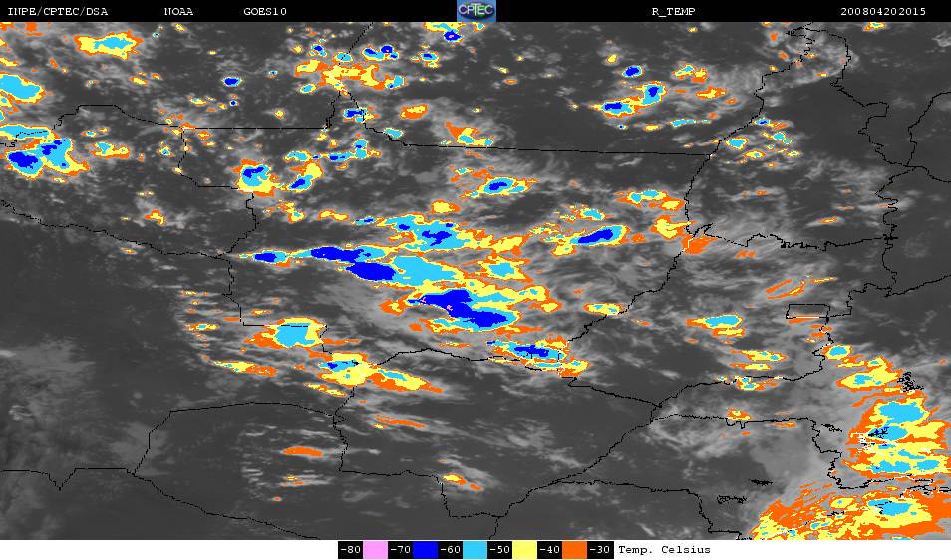Click the -40 legend value
Viewport: 951px width, 560px height.
pyautogui.click(x=549, y=550)
